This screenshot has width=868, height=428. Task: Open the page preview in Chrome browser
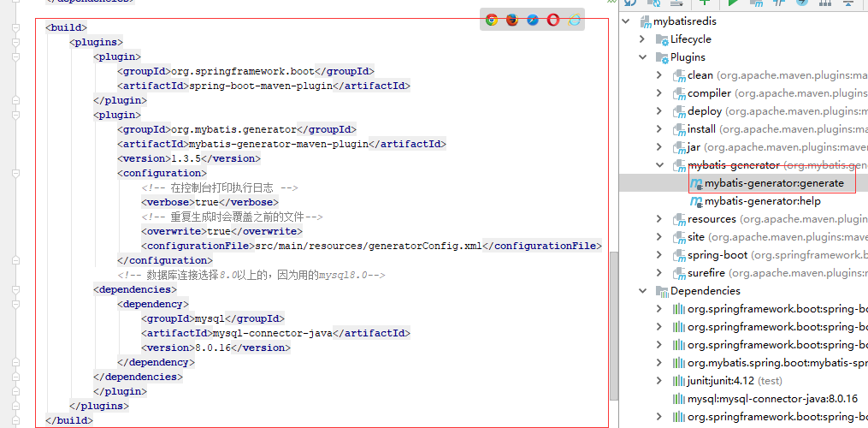[491, 20]
